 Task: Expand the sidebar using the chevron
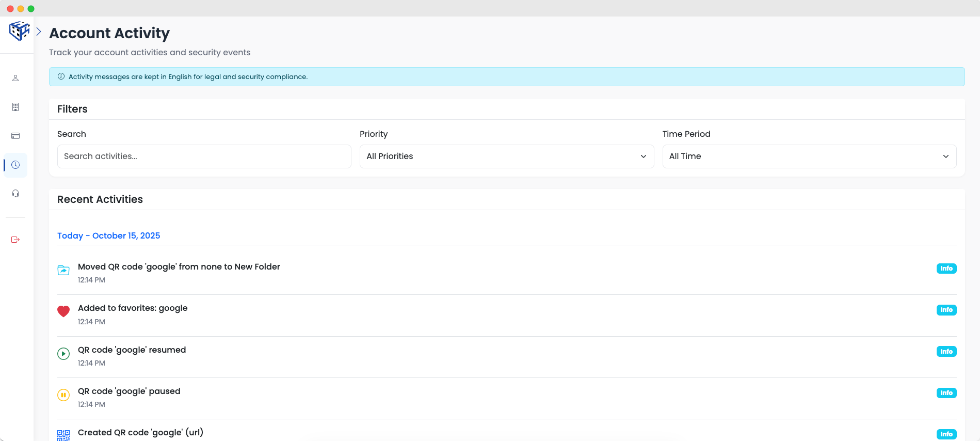(39, 31)
